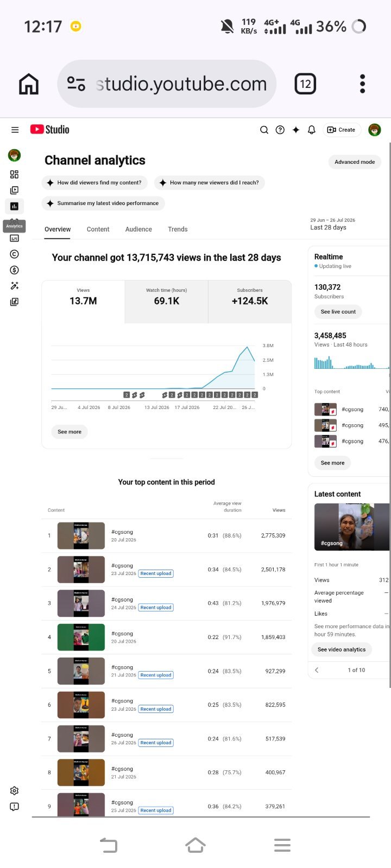The width and height of the screenshot is (391, 868).
Task: Click See more in the Realtime panel
Action: click(x=332, y=463)
